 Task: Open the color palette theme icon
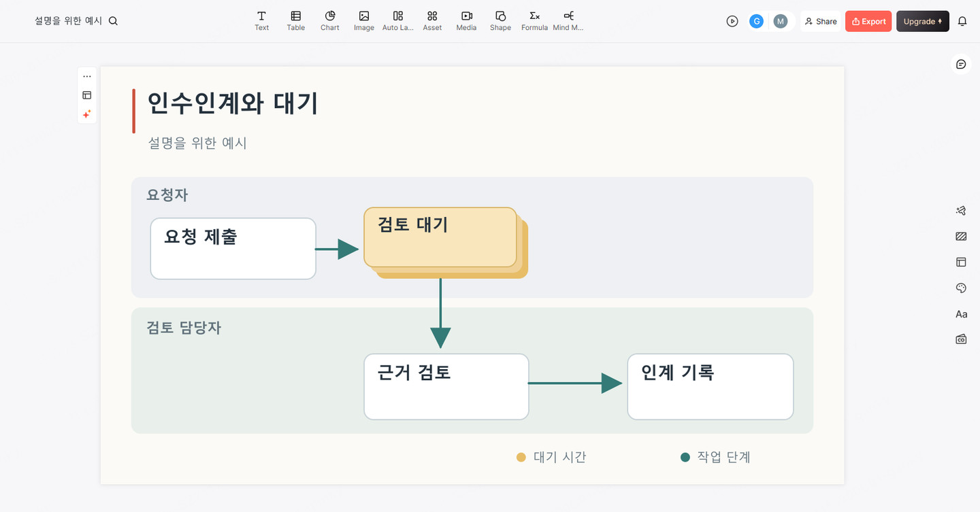(x=961, y=288)
